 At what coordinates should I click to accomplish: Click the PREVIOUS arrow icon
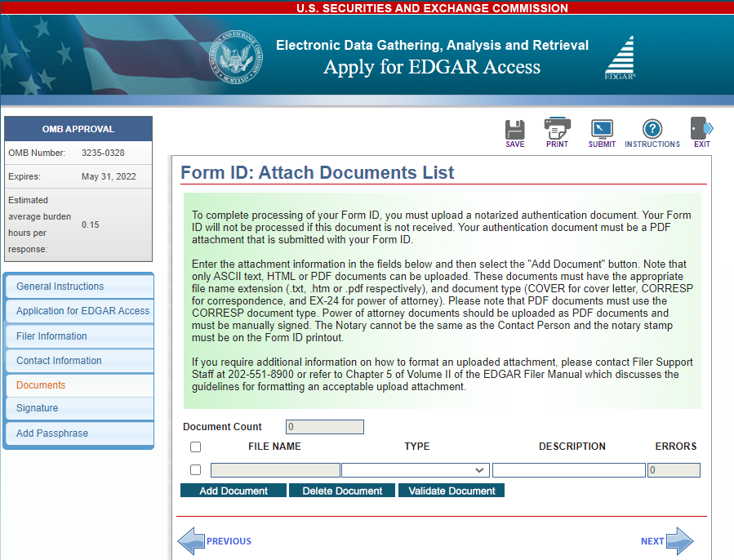(x=192, y=540)
